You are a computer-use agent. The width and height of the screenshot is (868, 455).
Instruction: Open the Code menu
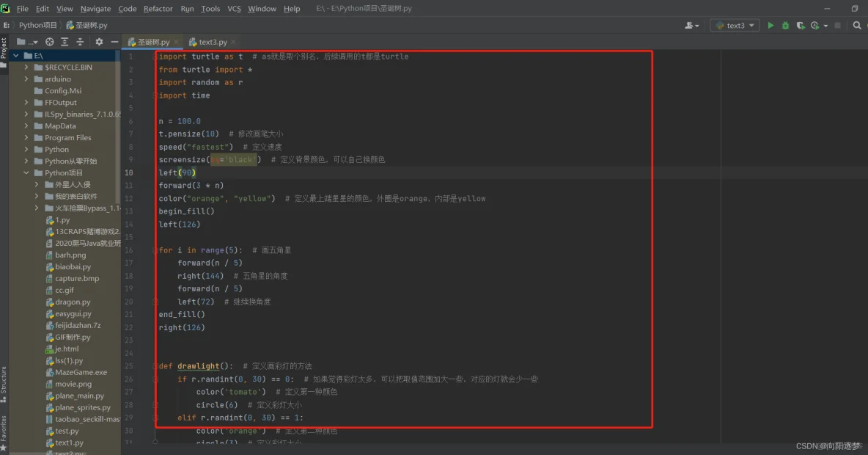[128, 9]
